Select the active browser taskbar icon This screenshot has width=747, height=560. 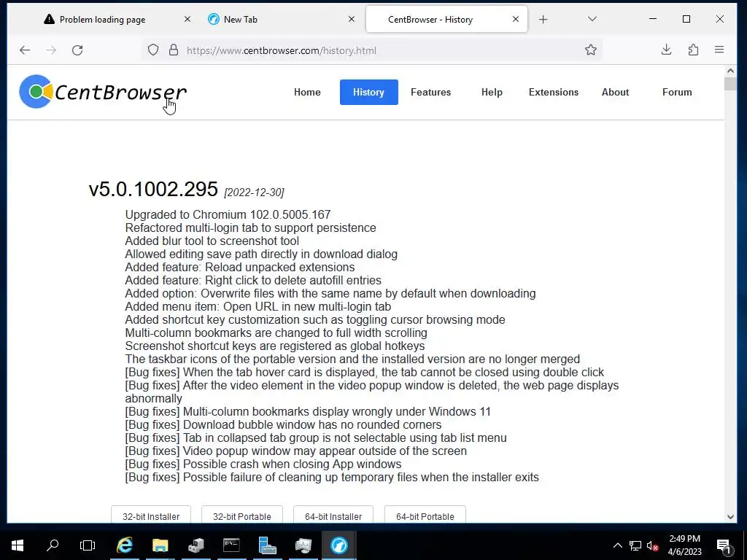(x=338, y=545)
